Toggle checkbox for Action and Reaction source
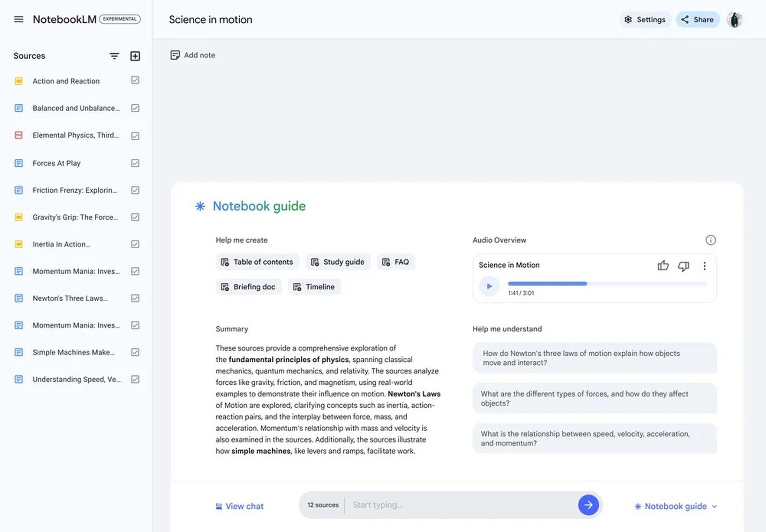This screenshot has width=766, height=532. [x=134, y=81]
